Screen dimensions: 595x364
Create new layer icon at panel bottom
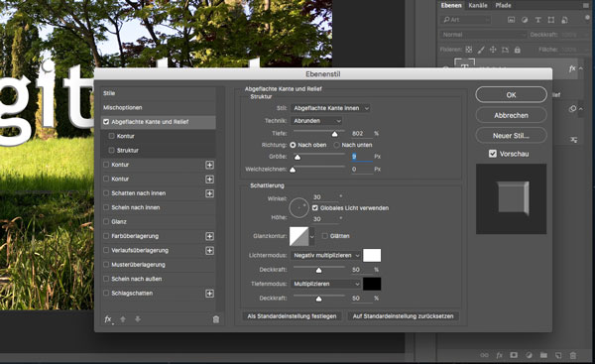558,355
